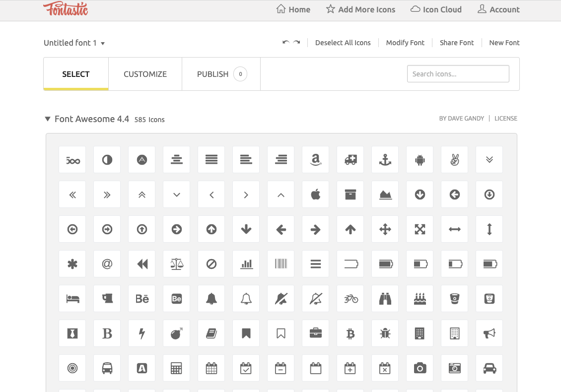Open Icon Cloud from the top menu
The height and width of the screenshot is (392, 561).
tap(436, 9)
